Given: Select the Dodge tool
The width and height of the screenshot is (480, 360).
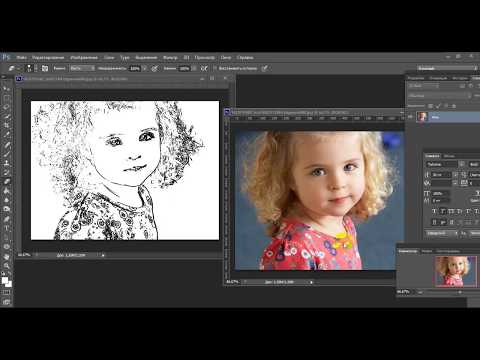Looking at the screenshot, I should [x=6, y=210].
